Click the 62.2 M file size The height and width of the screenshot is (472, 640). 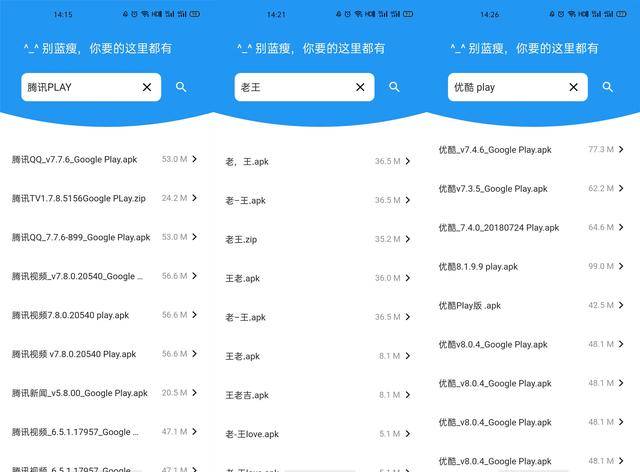tap(601, 188)
